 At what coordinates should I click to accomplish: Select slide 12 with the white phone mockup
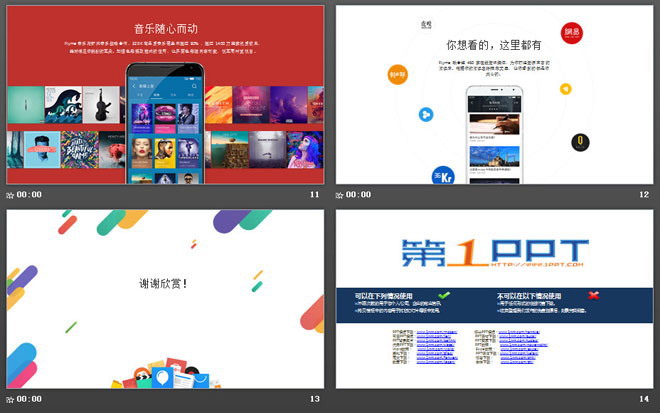pyautogui.click(x=494, y=95)
